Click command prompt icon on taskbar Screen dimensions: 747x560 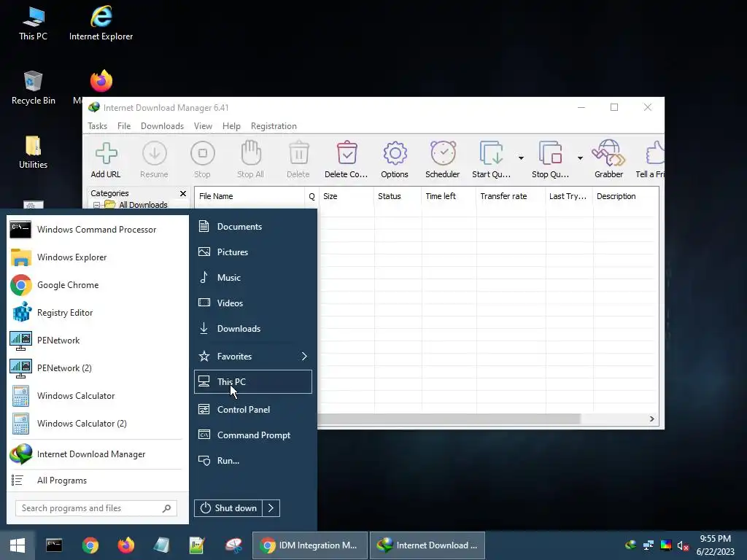coord(54,545)
